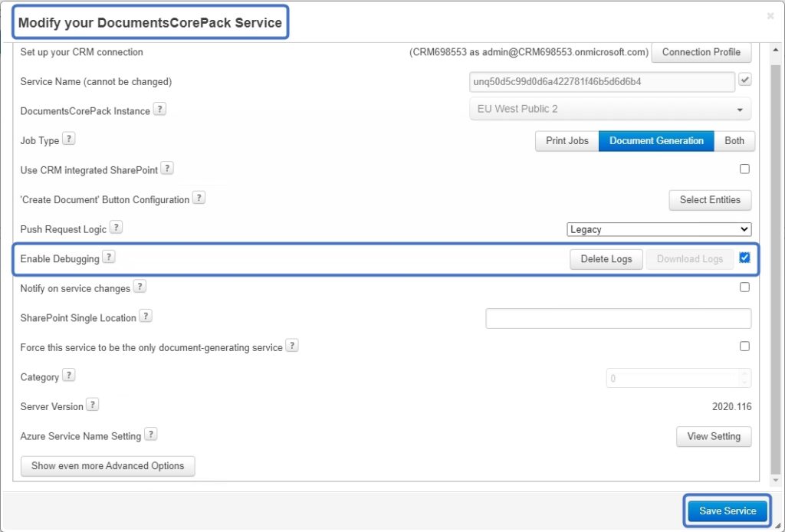Screen dimensions: 785x532
Task: Open help icon next to Job Type
Action: (x=68, y=139)
